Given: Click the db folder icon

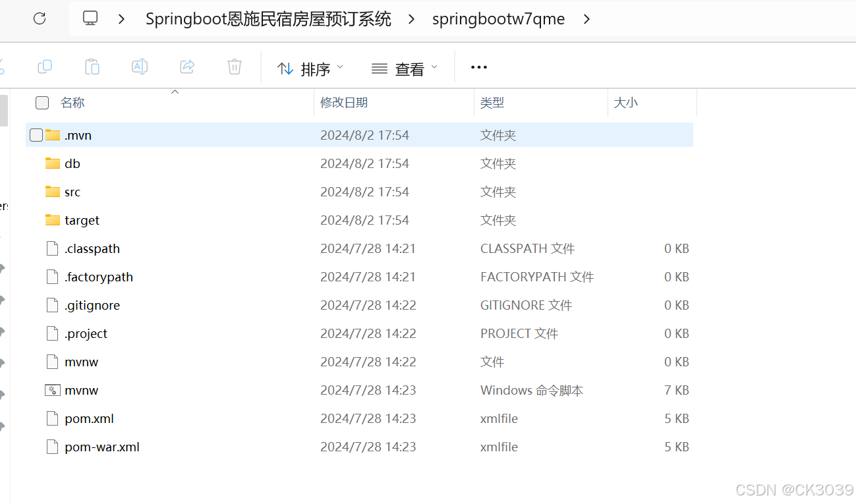Looking at the screenshot, I should click(x=53, y=163).
